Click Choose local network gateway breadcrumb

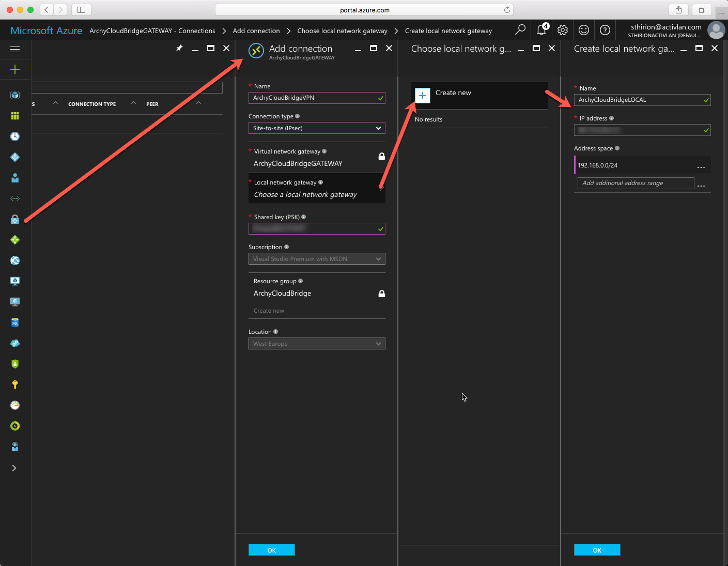[x=343, y=31]
